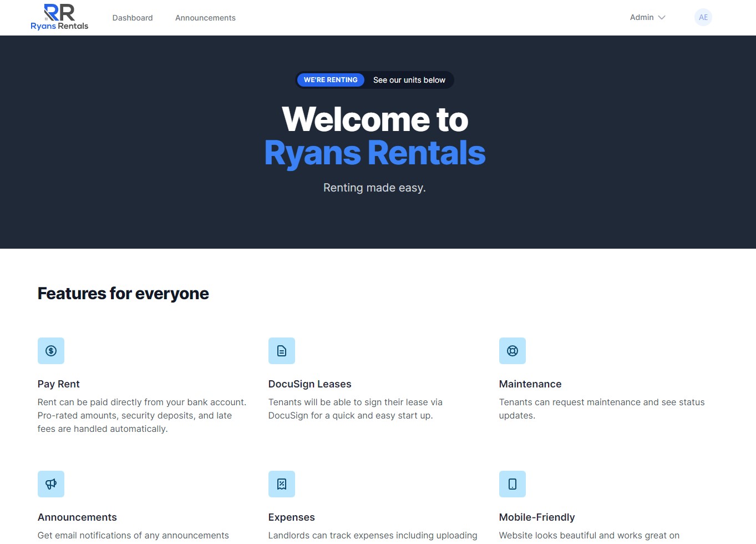This screenshot has height=544, width=756.
Task: Click the Welcome to hero title
Action: point(375,119)
